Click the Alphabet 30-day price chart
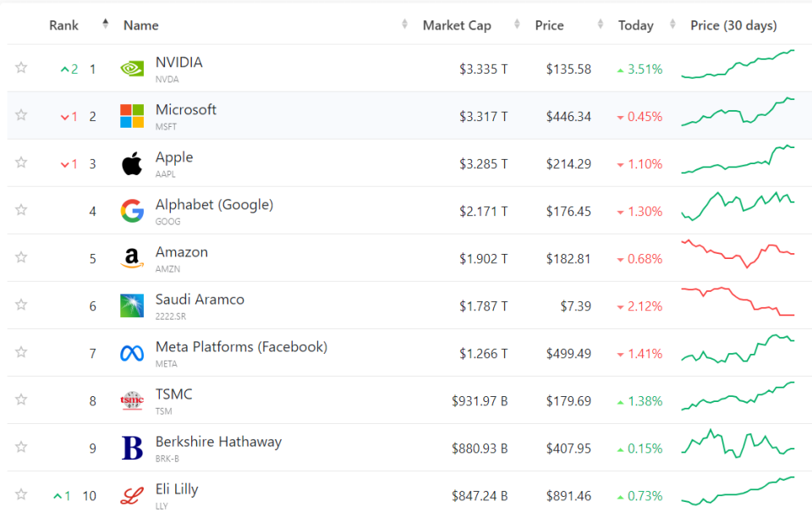 tap(738, 207)
